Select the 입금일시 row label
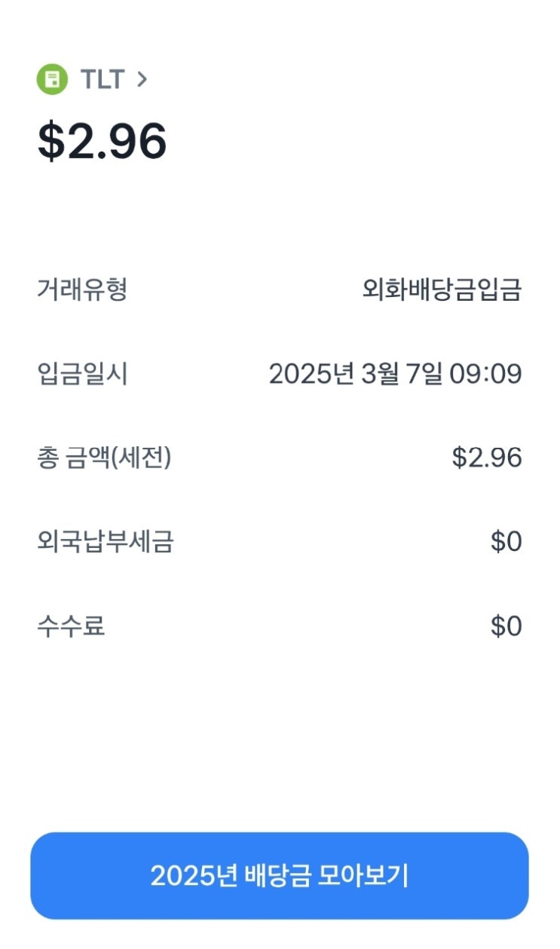Viewport: 560px width, 949px height. [82, 373]
